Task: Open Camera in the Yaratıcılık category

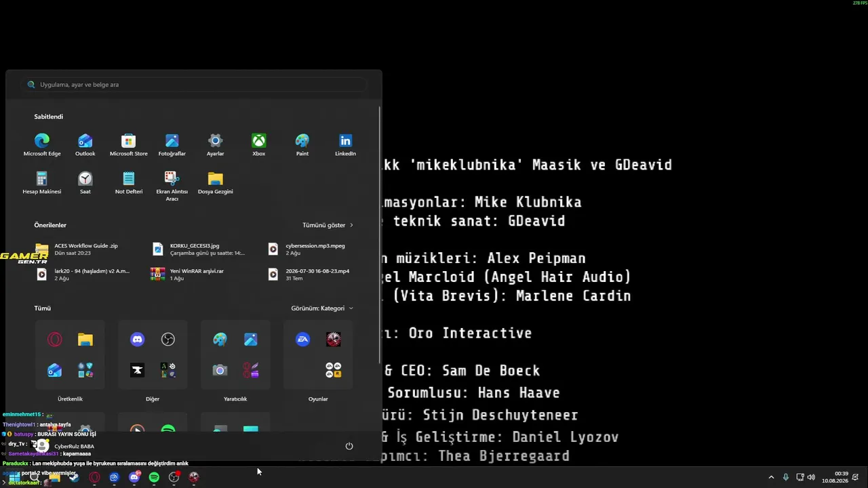Action: coord(220,370)
